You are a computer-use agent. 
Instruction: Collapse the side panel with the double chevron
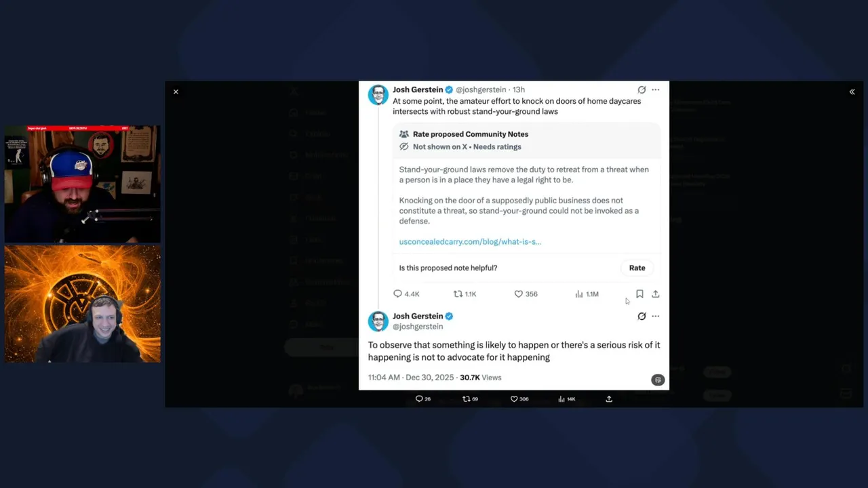[x=852, y=91]
